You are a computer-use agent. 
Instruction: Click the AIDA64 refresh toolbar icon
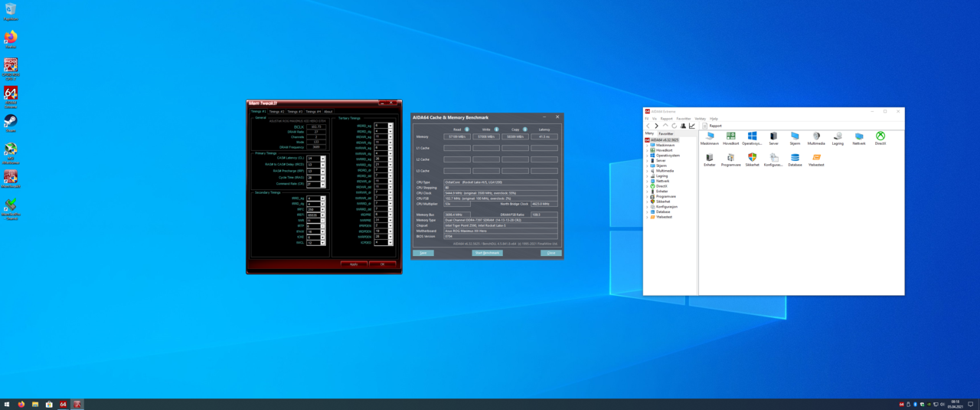pyautogui.click(x=674, y=126)
